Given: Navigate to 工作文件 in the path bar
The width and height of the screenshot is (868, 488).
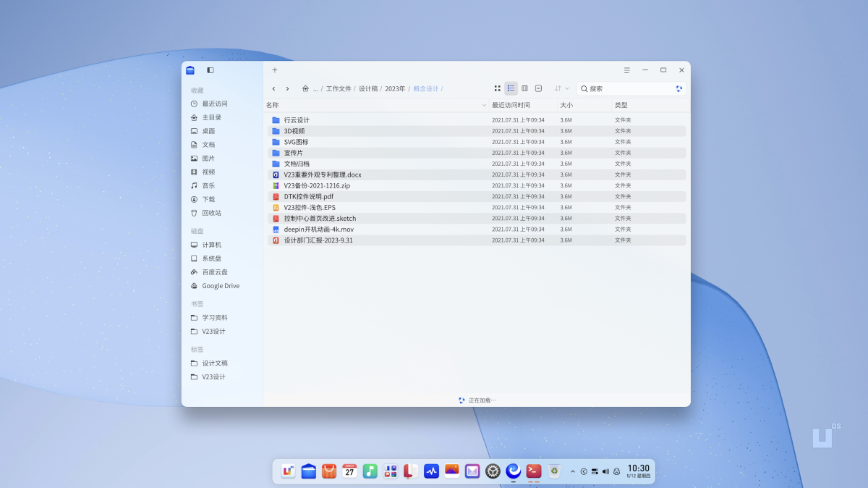Looking at the screenshot, I should click(x=339, y=88).
